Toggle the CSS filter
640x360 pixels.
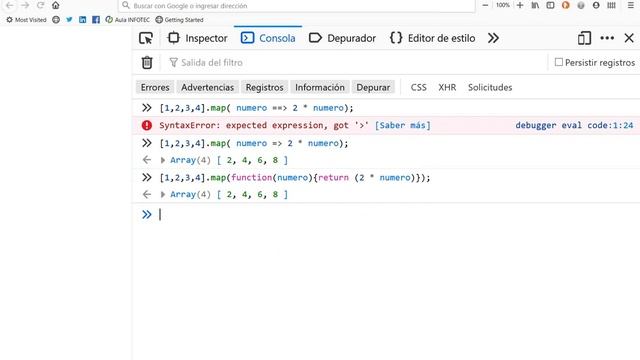point(418,87)
